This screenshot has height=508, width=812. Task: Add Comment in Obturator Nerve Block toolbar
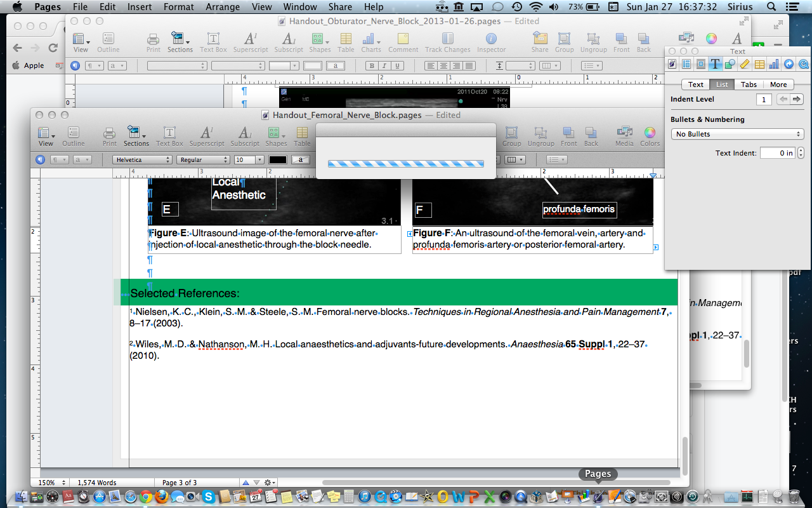pyautogui.click(x=403, y=41)
